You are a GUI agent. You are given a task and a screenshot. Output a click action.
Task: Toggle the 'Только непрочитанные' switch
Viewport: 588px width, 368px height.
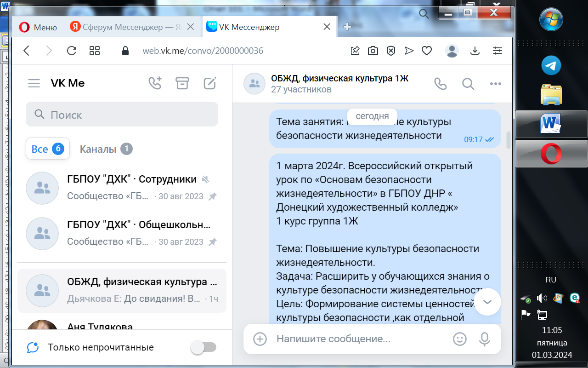(204, 347)
